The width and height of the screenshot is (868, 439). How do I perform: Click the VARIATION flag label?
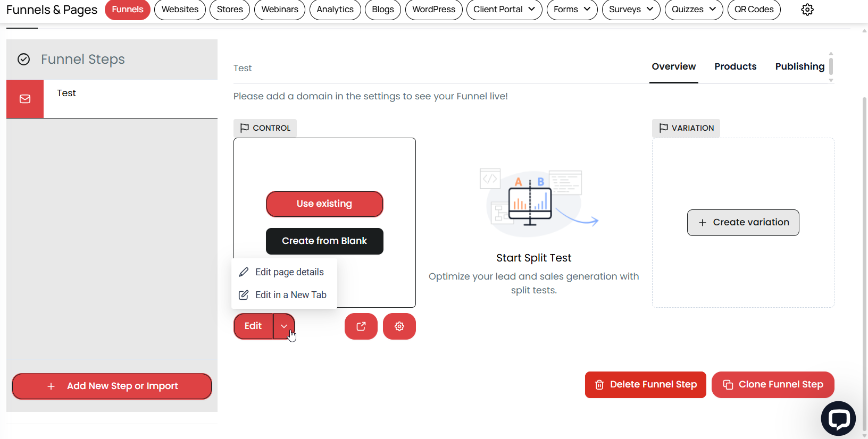pyautogui.click(x=686, y=128)
